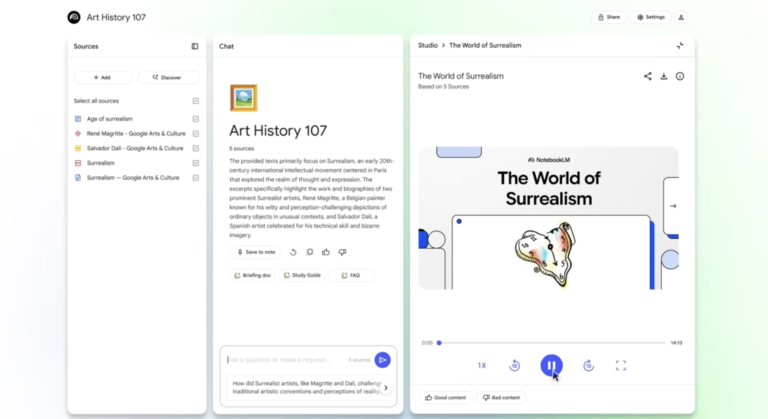The image size is (768, 419).
Task: Open Salvador Dalí - Google Arts & Culture source
Action: click(135, 148)
